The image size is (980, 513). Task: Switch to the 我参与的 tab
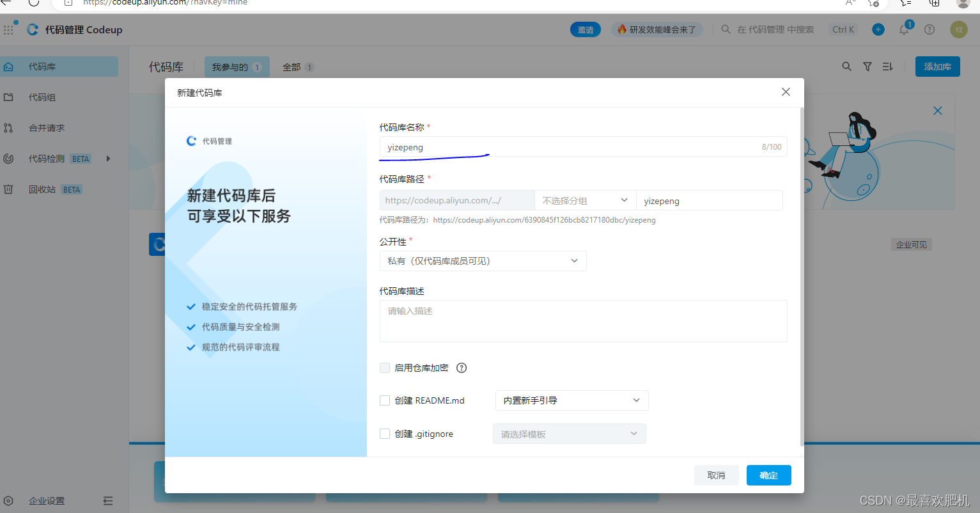coord(237,67)
